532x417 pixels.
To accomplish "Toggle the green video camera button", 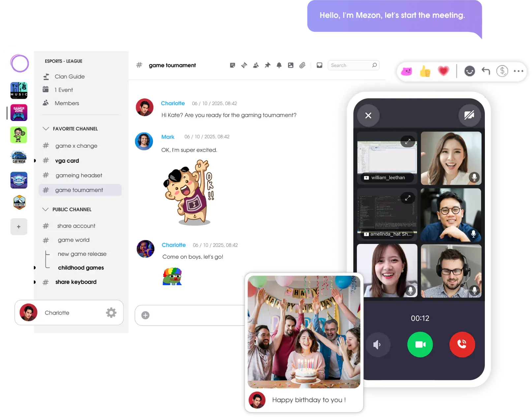I will click(420, 344).
